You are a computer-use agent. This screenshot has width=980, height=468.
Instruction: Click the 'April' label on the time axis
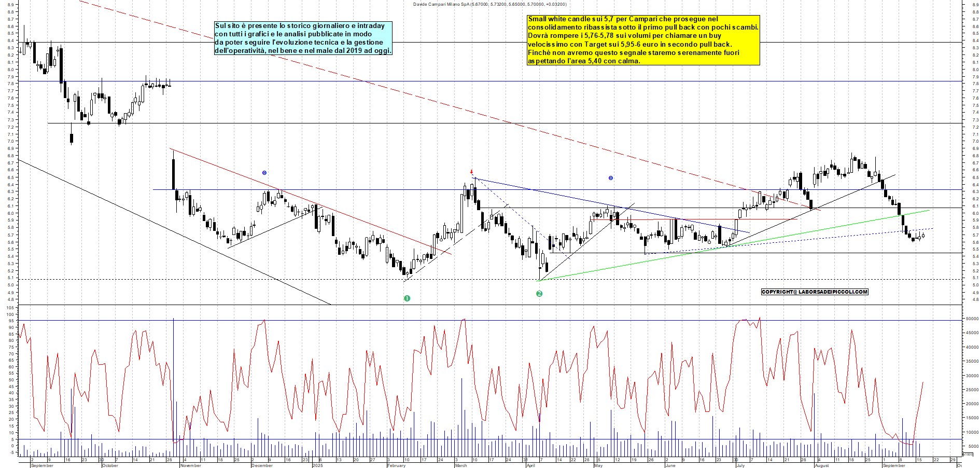pos(530,465)
